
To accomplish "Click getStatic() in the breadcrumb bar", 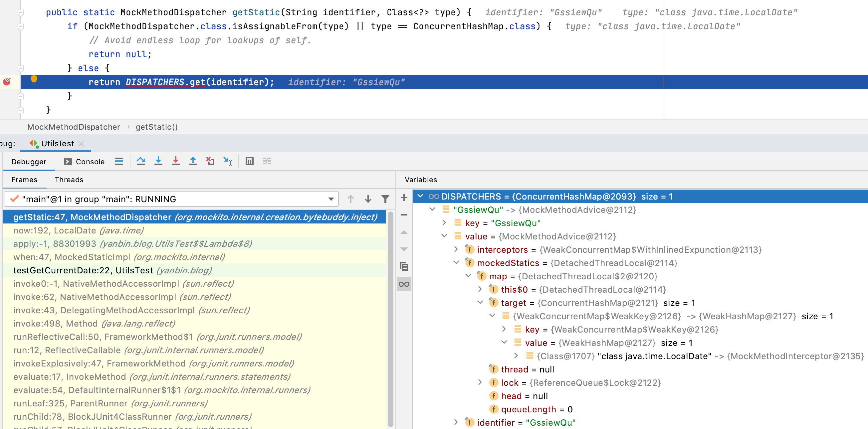I will point(156,127).
